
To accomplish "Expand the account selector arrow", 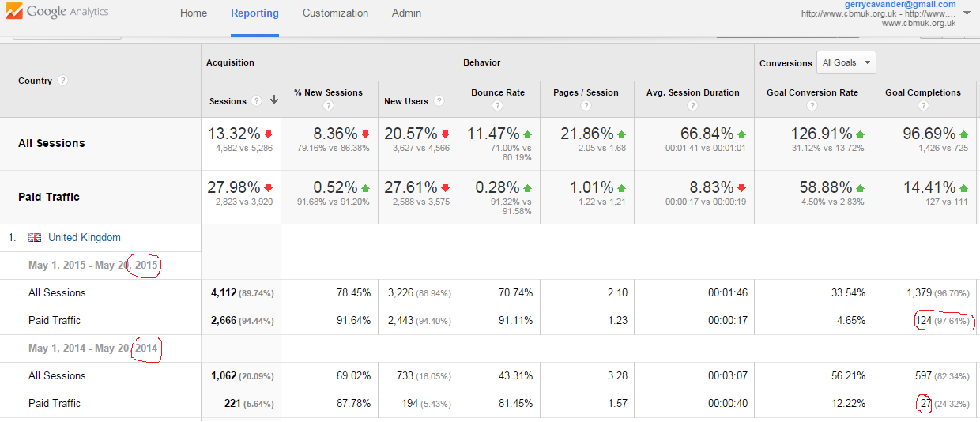I will [967, 13].
